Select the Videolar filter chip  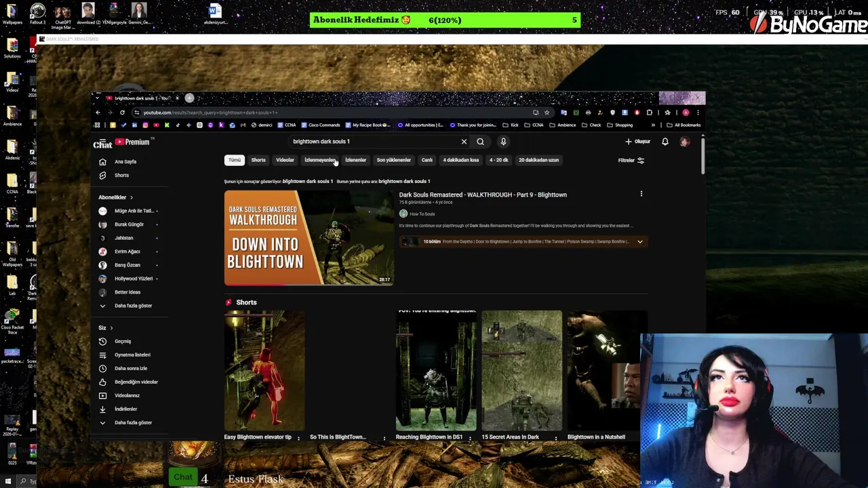285,161
